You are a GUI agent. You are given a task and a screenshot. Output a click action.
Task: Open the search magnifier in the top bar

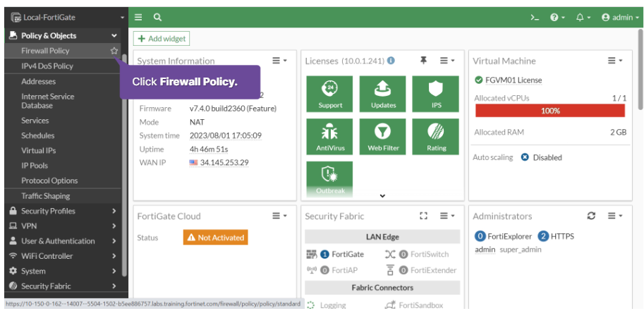157,17
